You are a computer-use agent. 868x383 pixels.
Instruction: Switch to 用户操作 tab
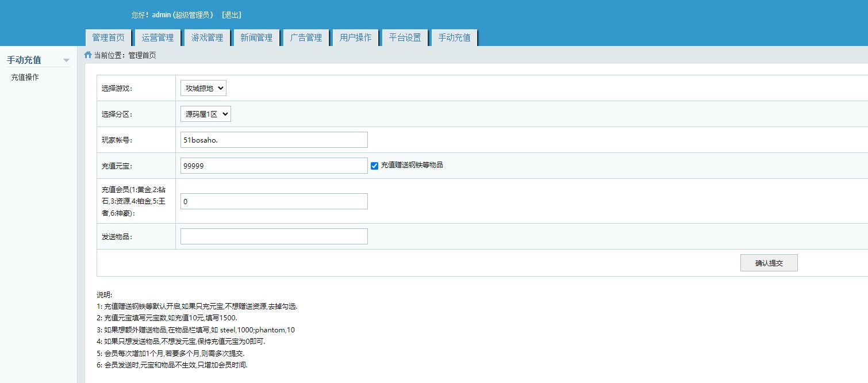pos(355,38)
